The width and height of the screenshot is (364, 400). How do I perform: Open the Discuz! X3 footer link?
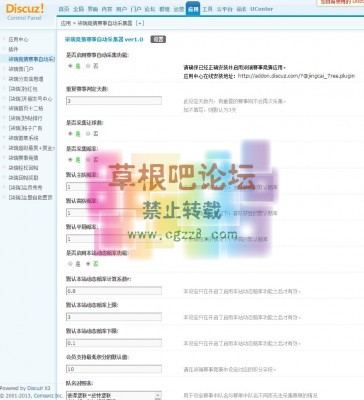coord(39,388)
